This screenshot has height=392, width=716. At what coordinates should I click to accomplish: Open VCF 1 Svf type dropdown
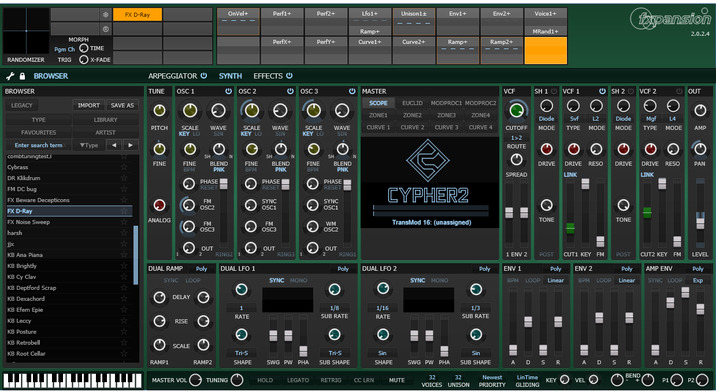point(574,119)
